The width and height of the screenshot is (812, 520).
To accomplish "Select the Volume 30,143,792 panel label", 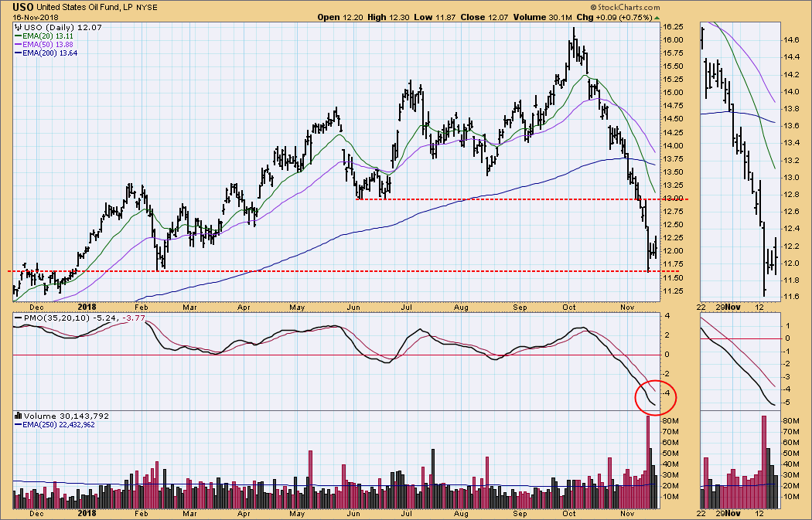I will [x=66, y=416].
